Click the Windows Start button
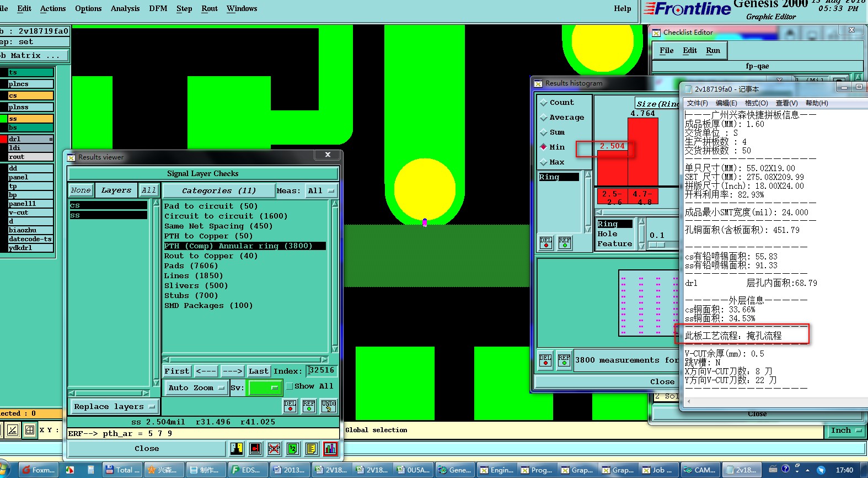Viewport: 868px width, 478px height. pos(4,470)
